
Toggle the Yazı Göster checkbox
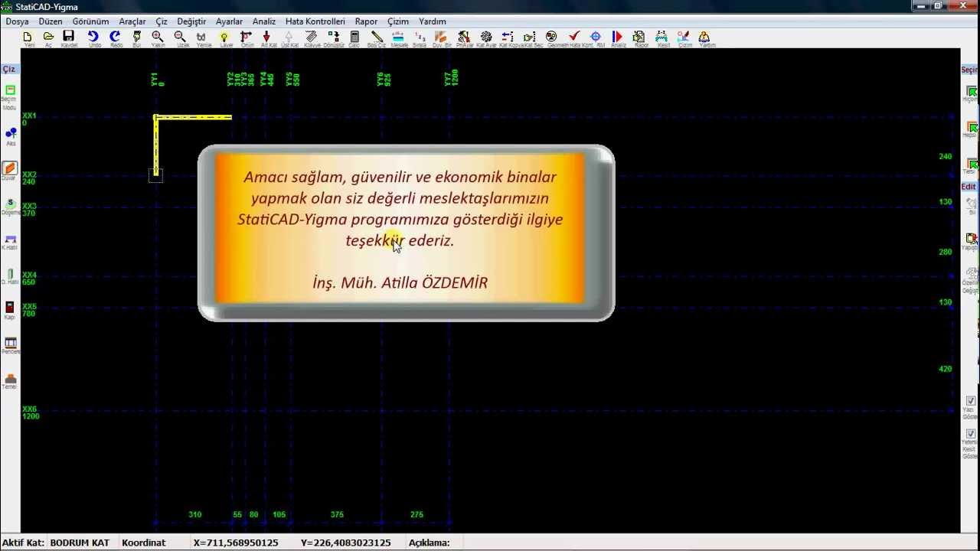(971, 401)
